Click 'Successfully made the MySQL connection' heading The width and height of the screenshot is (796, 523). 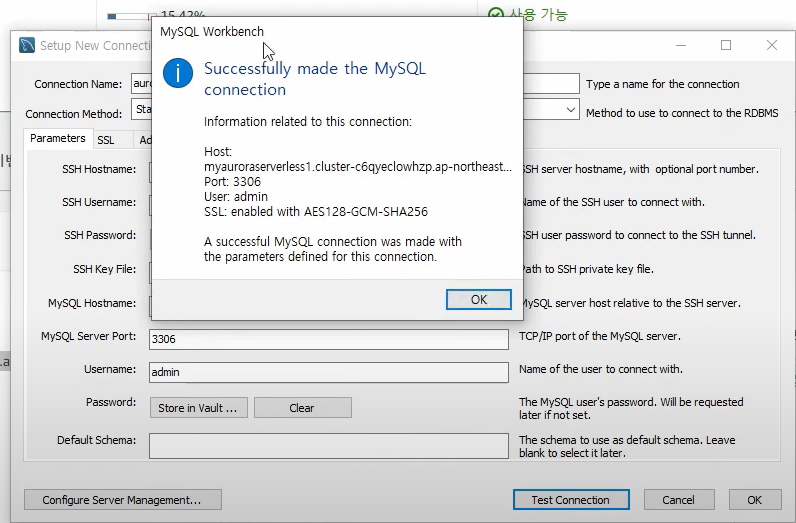(x=315, y=79)
